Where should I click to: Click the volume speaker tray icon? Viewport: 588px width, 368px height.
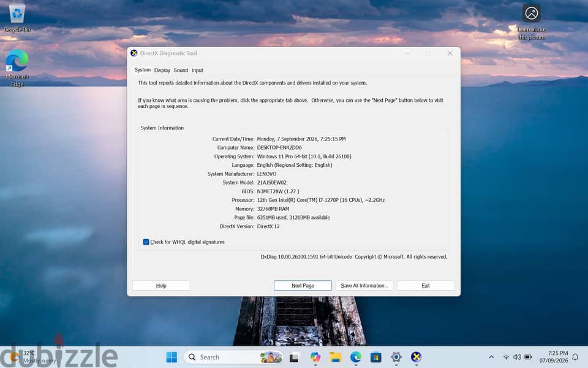click(x=517, y=357)
